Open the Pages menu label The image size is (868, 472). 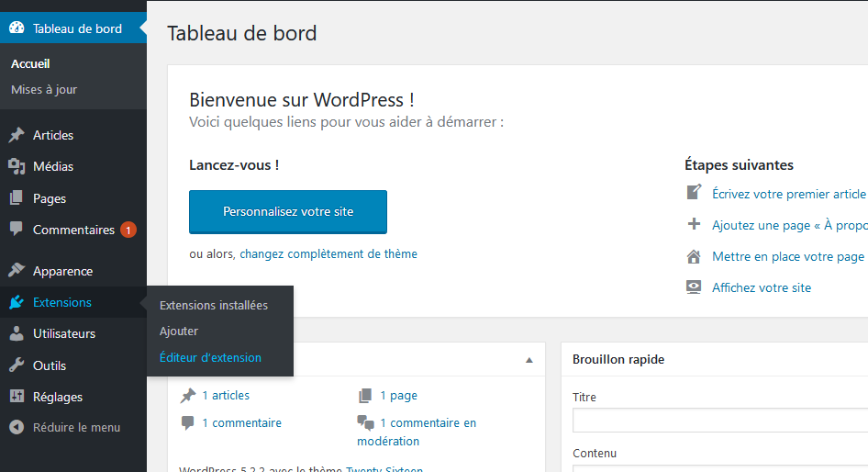[50, 198]
